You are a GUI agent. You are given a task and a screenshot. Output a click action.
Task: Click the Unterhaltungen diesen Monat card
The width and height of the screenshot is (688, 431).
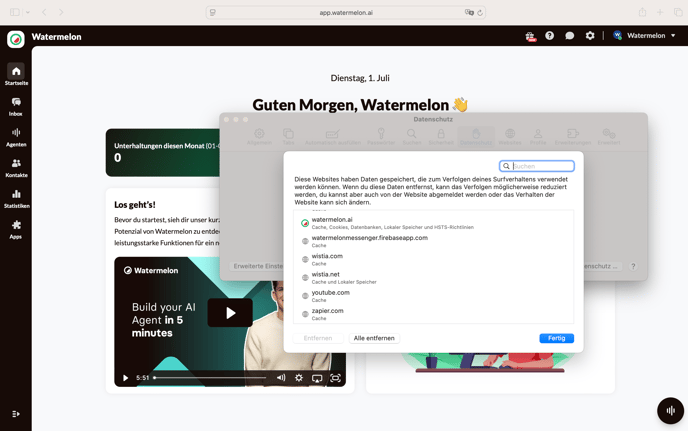pyautogui.click(x=163, y=152)
